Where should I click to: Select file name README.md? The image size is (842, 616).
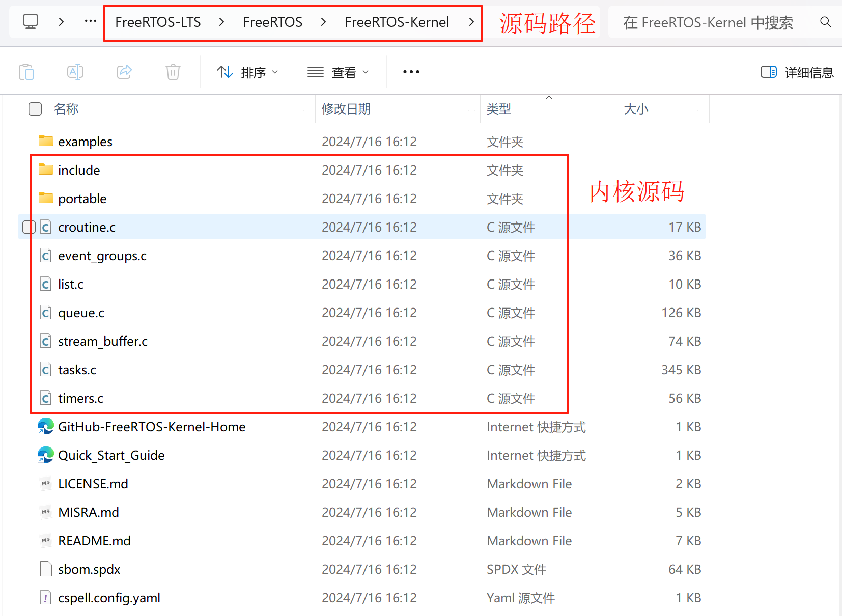[94, 541]
